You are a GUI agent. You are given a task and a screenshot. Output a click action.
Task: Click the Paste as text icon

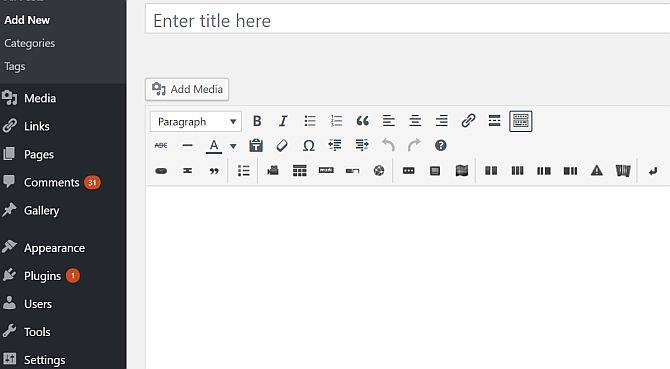click(x=256, y=146)
